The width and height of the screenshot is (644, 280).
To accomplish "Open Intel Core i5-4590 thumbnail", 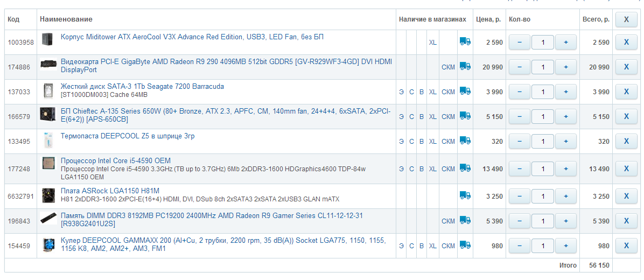I will 48,163.
